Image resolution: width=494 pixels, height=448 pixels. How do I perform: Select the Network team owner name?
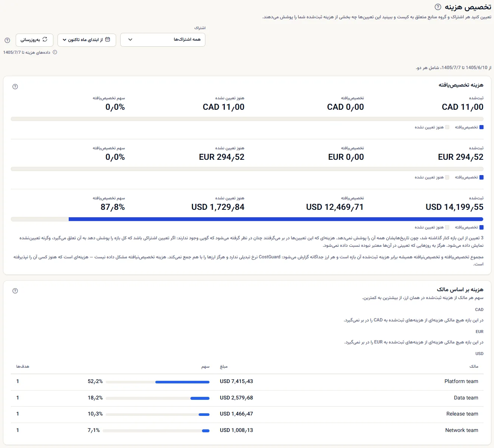[x=462, y=430]
